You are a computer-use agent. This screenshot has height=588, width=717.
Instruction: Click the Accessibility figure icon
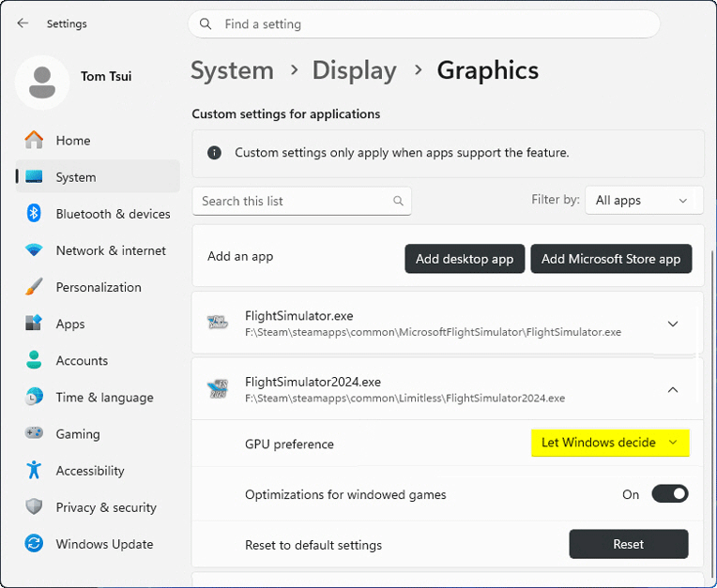[x=35, y=471]
